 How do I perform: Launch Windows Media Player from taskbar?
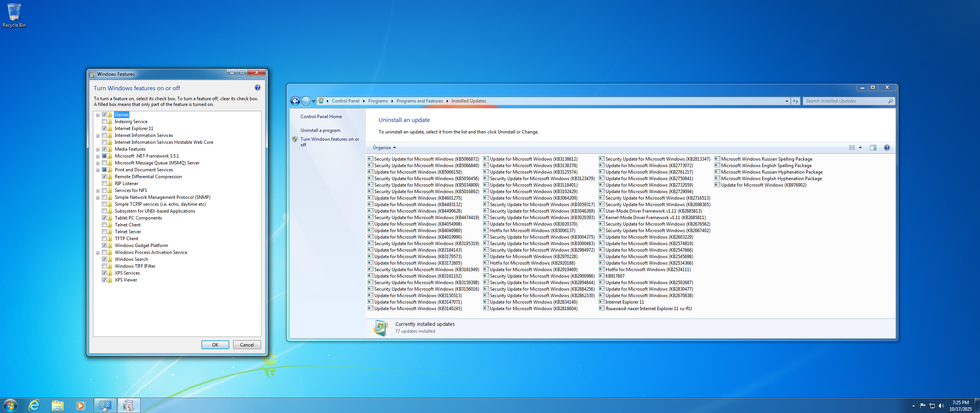coord(80,405)
